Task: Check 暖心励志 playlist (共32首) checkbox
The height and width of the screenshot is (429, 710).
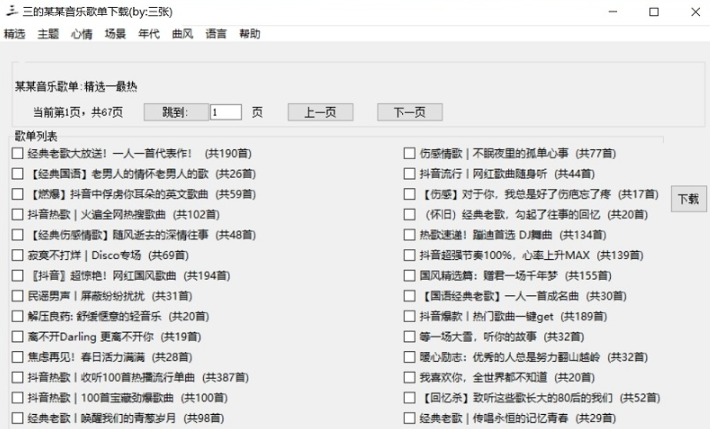Action: (x=409, y=357)
